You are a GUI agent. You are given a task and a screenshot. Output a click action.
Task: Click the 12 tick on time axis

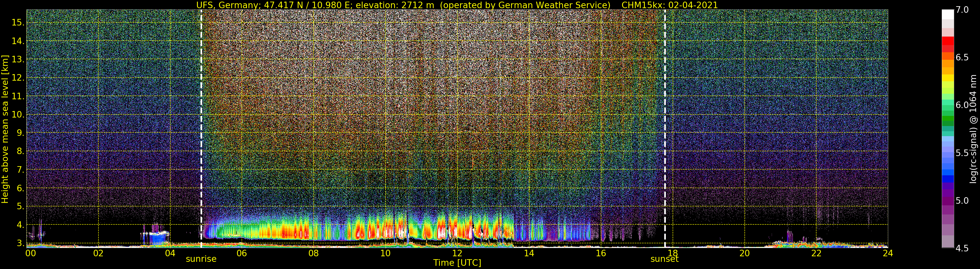(457, 253)
